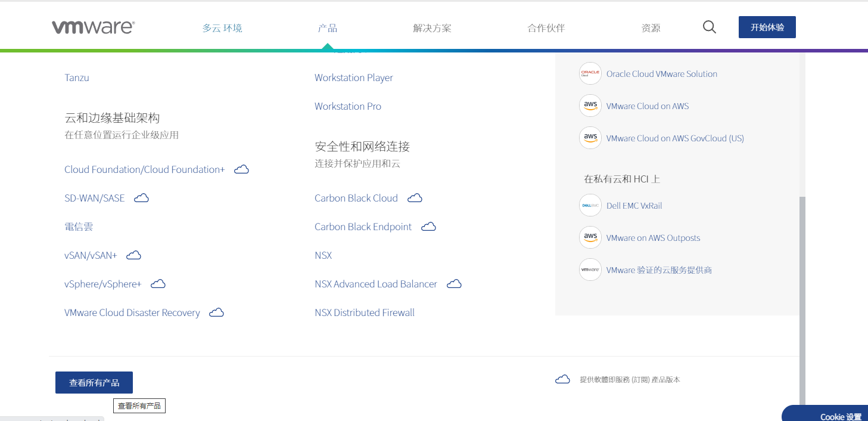Open the NSX link
The image size is (868, 421).
(323, 255)
